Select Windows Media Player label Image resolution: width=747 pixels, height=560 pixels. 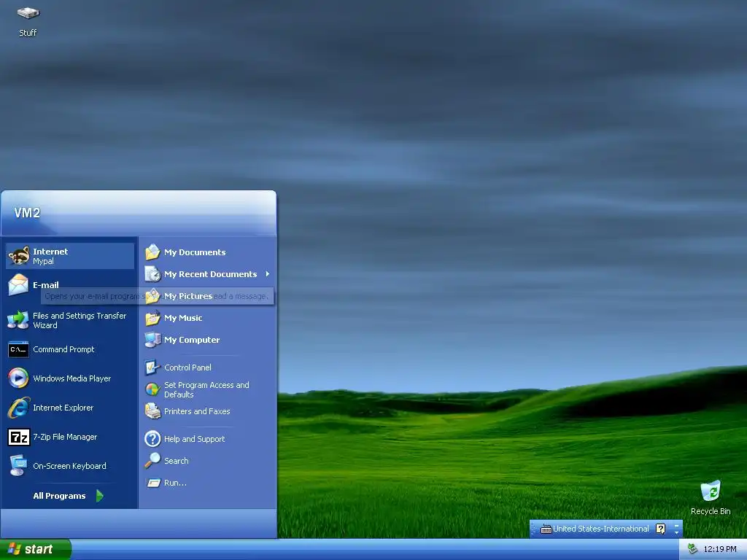(x=72, y=378)
